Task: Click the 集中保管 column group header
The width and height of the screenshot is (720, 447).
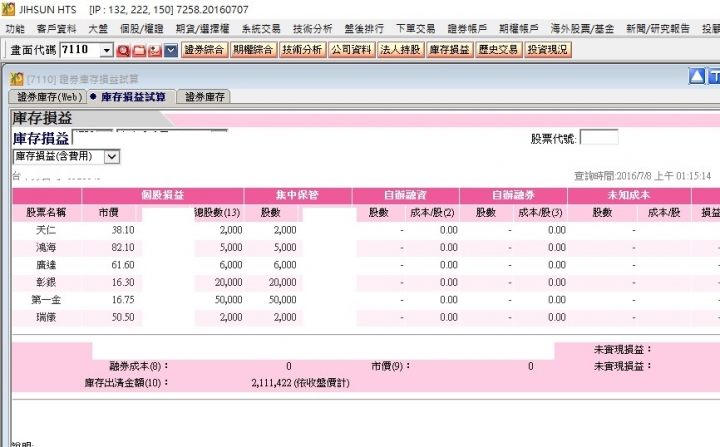Action: tap(298, 195)
